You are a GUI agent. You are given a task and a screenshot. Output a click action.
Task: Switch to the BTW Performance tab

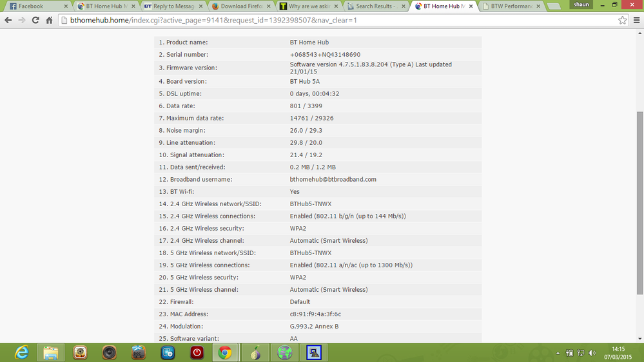click(x=511, y=6)
